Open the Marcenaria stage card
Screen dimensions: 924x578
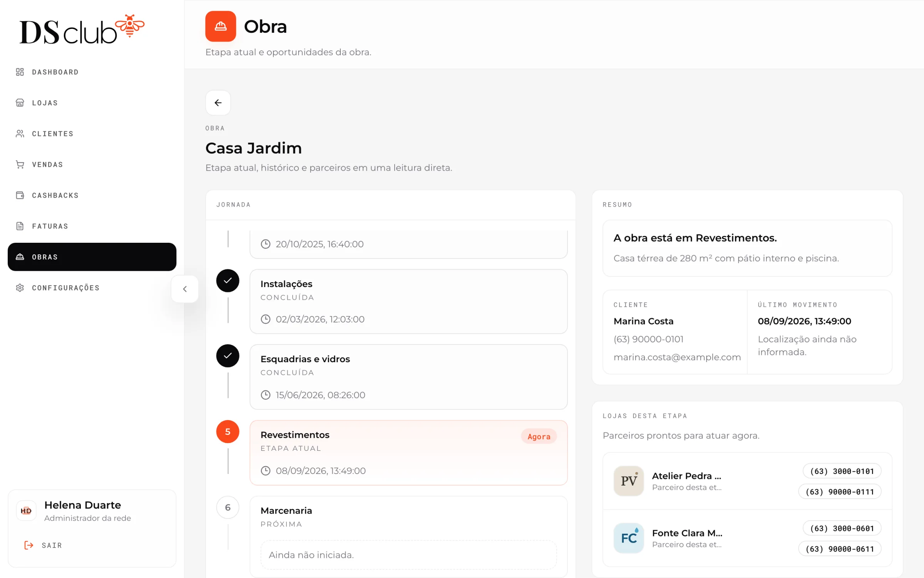tap(408, 536)
